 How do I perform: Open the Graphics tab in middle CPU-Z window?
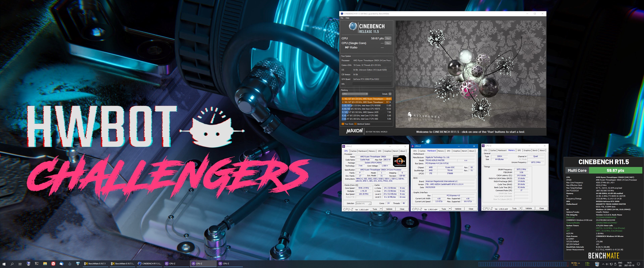[457, 151]
